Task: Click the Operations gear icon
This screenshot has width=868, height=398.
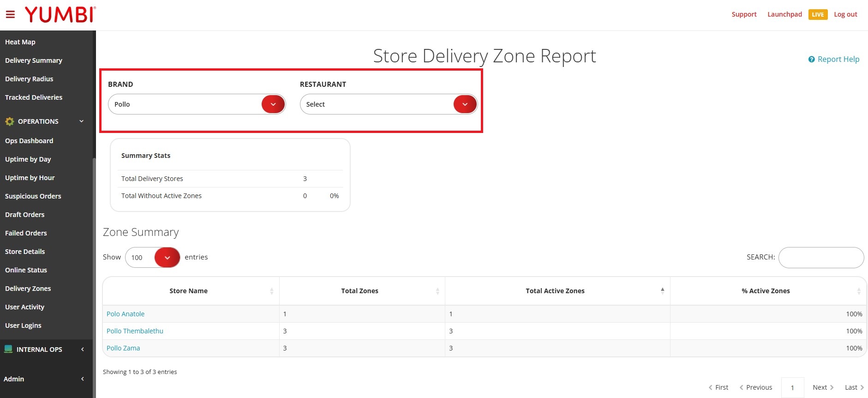Action: coord(9,121)
